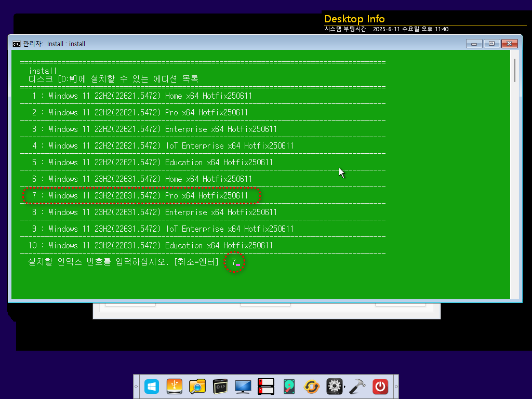Select row 6 Windows 11 23H2 Home x64

(142, 179)
